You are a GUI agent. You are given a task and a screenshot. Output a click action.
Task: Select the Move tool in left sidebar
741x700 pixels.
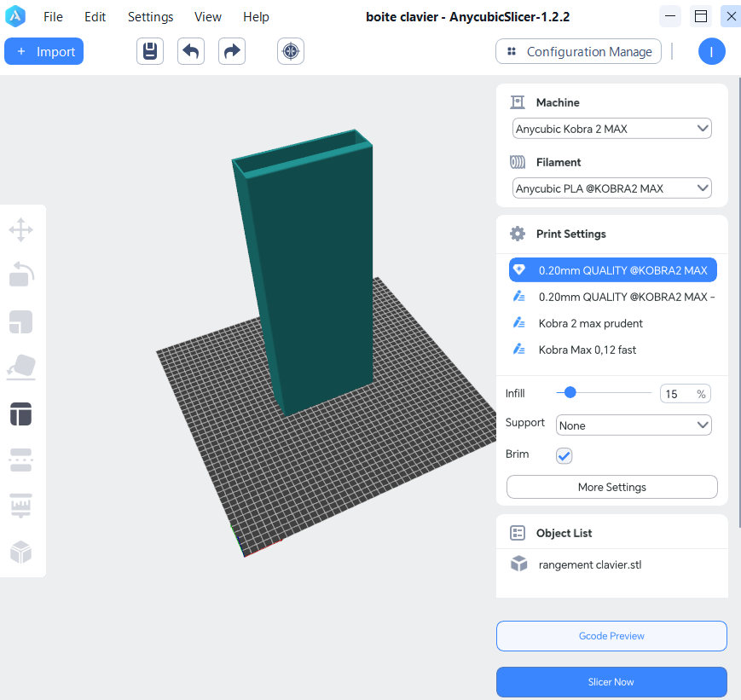tap(21, 229)
